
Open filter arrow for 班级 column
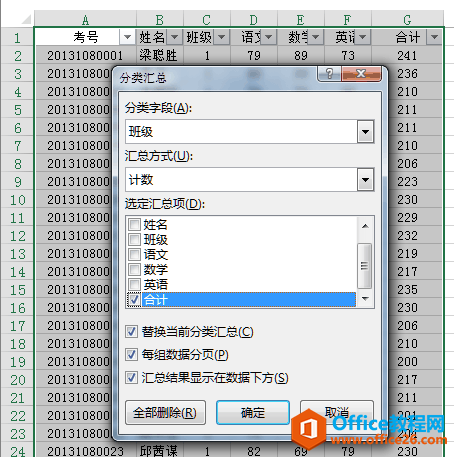(221, 37)
